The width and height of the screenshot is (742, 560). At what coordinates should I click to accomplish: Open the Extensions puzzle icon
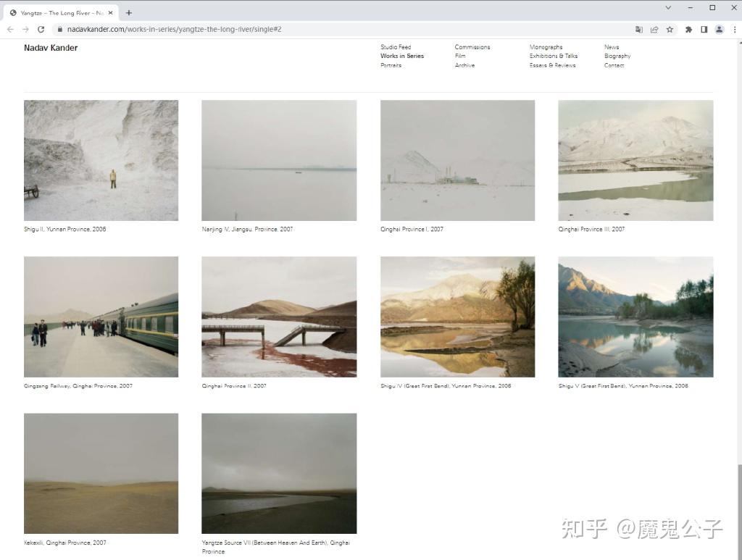(x=689, y=29)
